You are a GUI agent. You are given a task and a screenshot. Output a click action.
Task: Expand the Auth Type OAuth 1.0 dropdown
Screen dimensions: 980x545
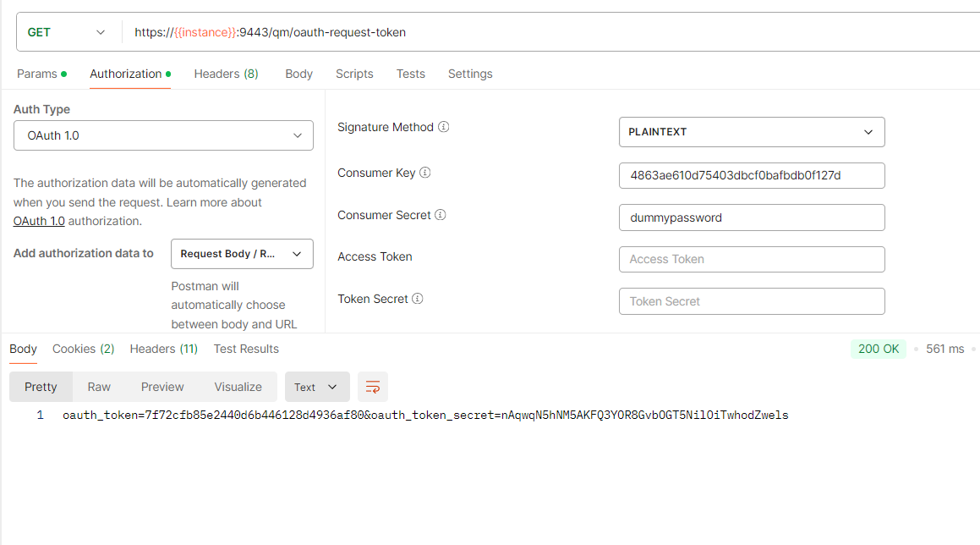pyautogui.click(x=163, y=135)
